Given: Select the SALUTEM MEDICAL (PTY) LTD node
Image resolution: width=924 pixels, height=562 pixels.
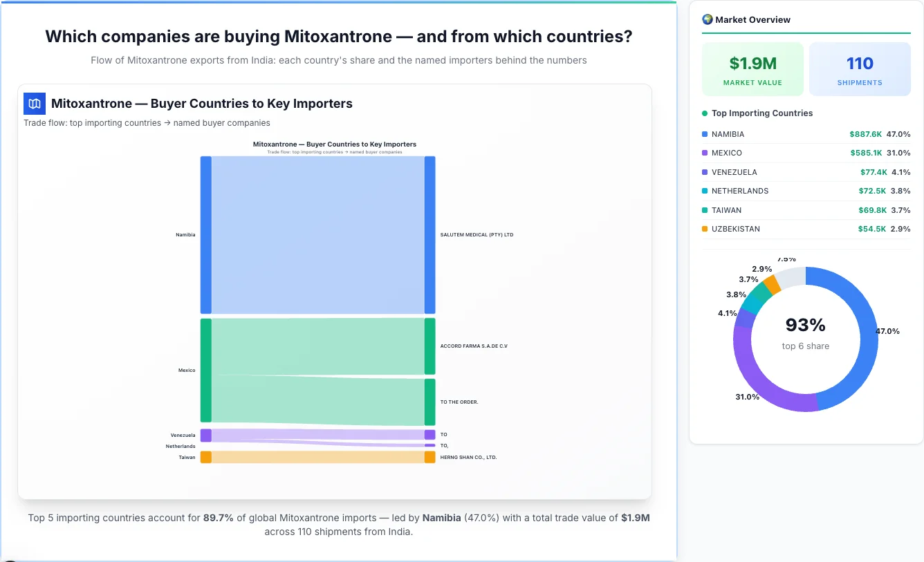Looking at the screenshot, I should point(429,234).
